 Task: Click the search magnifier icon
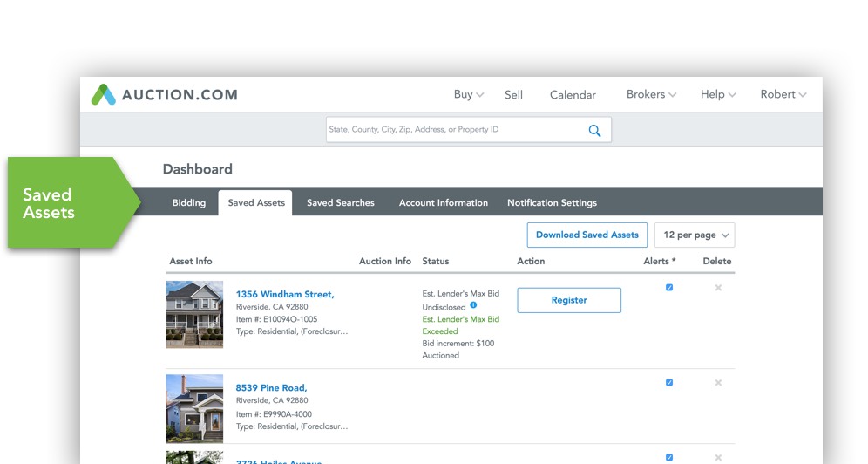594,131
